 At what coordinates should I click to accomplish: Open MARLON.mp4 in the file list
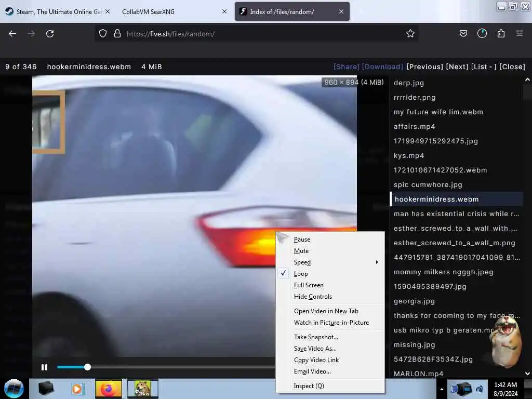point(418,374)
